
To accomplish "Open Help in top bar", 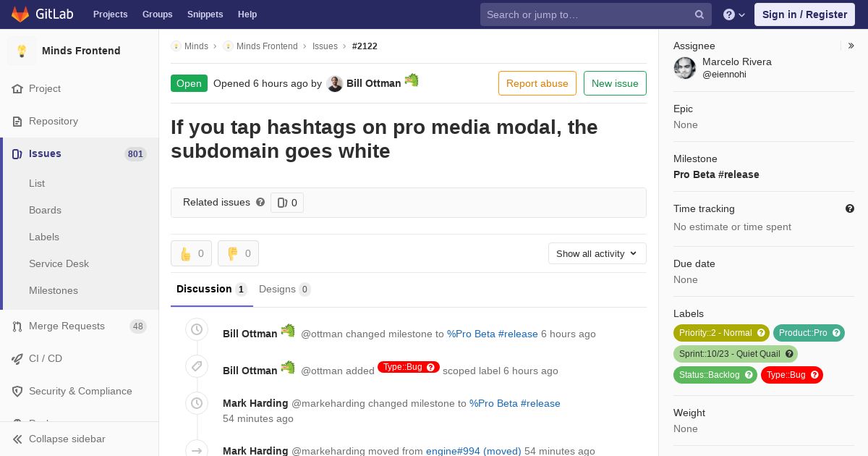I will click(247, 14).
